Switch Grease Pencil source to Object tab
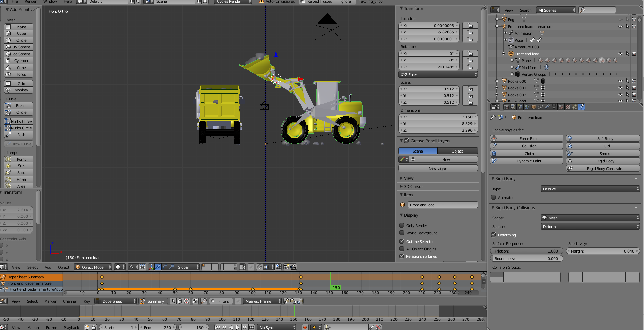Screen dimensions: 644x330 coord(458,151)
